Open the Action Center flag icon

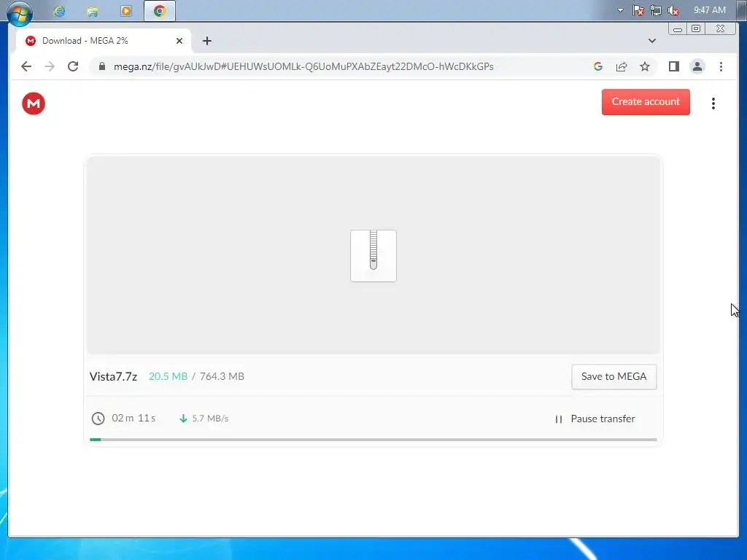click(x=638, y=10)
